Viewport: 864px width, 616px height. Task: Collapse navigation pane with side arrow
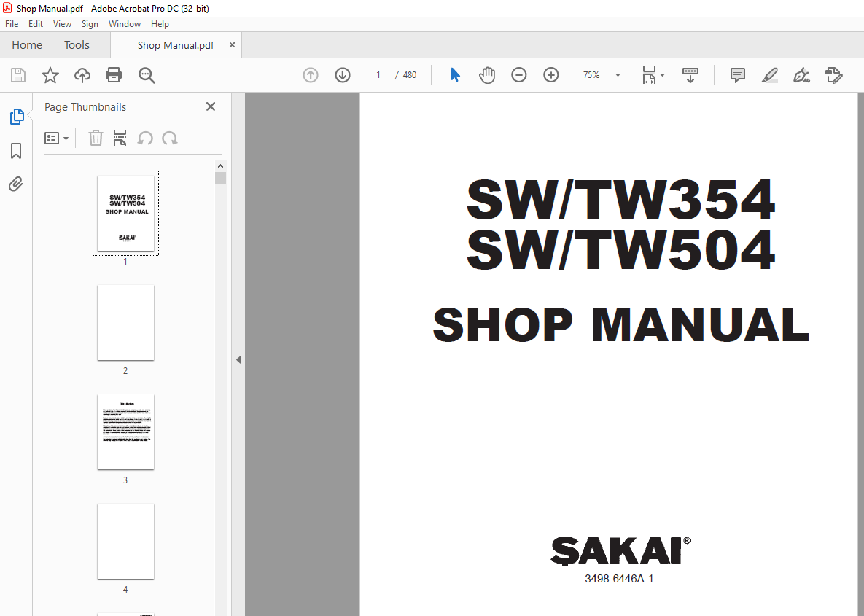(x=238, y=360)
